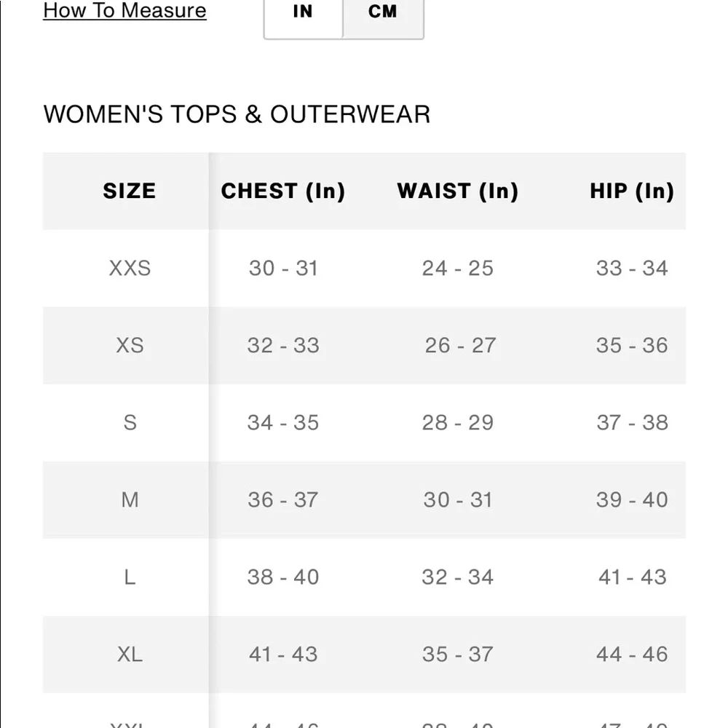Click the WAIST (In) column header
The height and width of the screenshot is (728, 728).
[x=458, y=191]
